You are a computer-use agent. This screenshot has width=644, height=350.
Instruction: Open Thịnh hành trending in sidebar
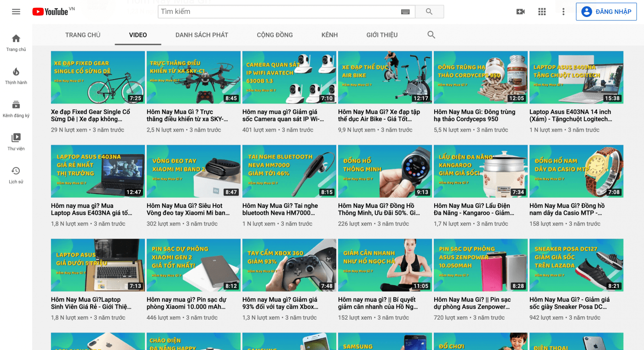16,75
